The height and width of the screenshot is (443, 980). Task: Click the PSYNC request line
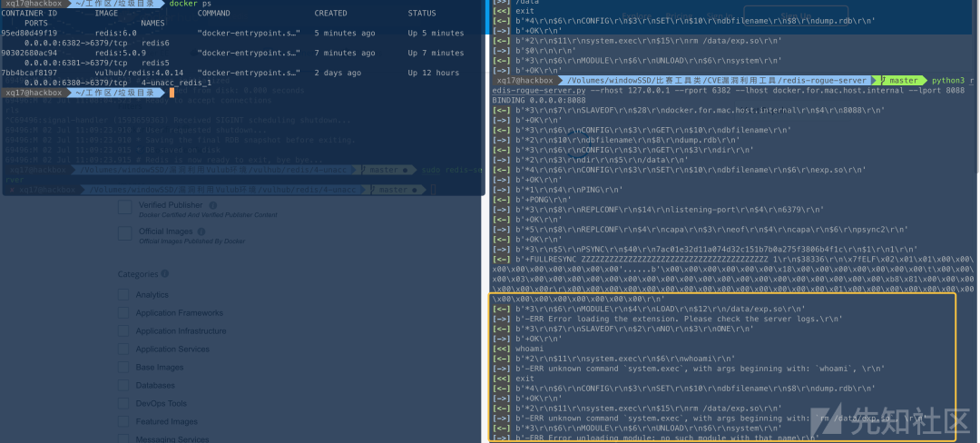pos(705,250)
